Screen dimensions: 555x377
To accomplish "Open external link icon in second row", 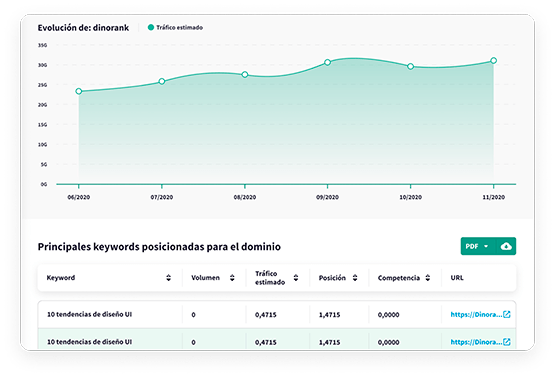I will [x=507, y=342].
